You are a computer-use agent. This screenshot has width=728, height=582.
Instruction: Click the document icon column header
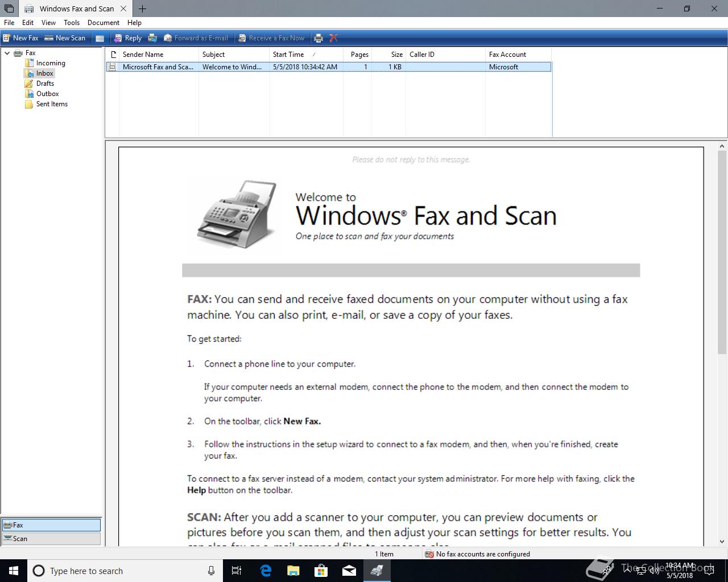(x=113, y=55)
